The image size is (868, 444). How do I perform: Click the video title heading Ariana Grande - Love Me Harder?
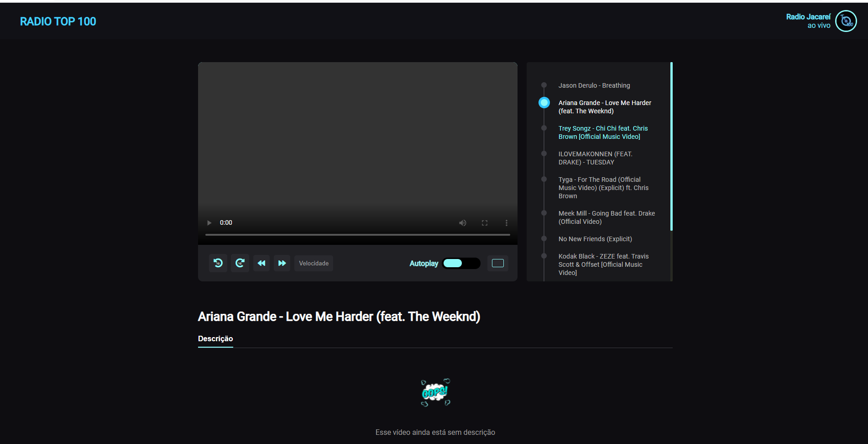(x=339, y=317)
